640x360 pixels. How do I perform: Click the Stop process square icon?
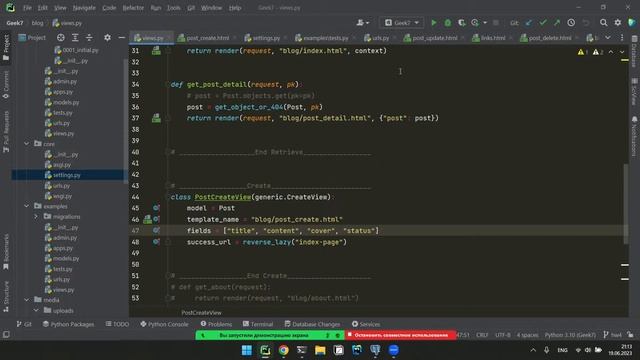496,23
